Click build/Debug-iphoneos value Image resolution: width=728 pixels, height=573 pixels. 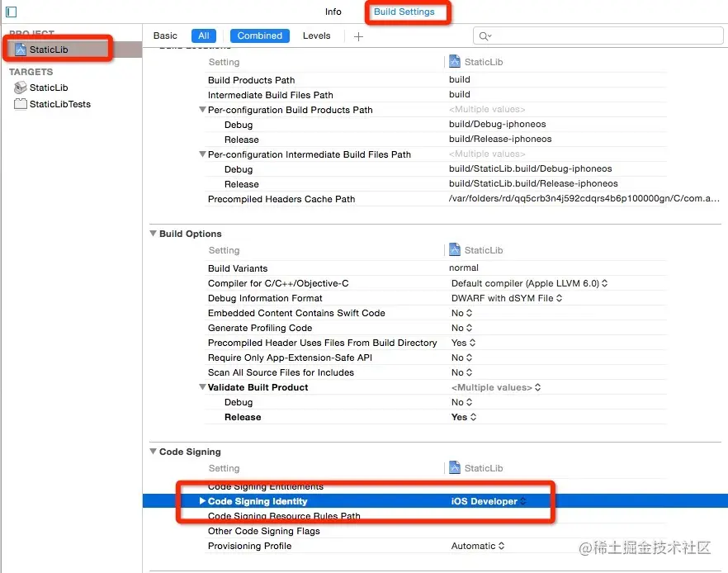click(497, 124)
